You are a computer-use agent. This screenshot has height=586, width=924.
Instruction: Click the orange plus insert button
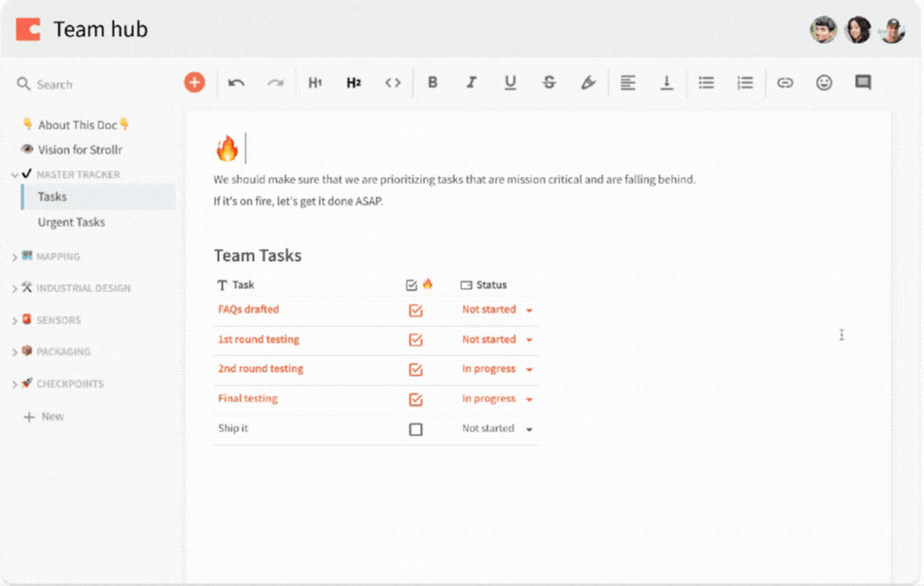(195, 83)
